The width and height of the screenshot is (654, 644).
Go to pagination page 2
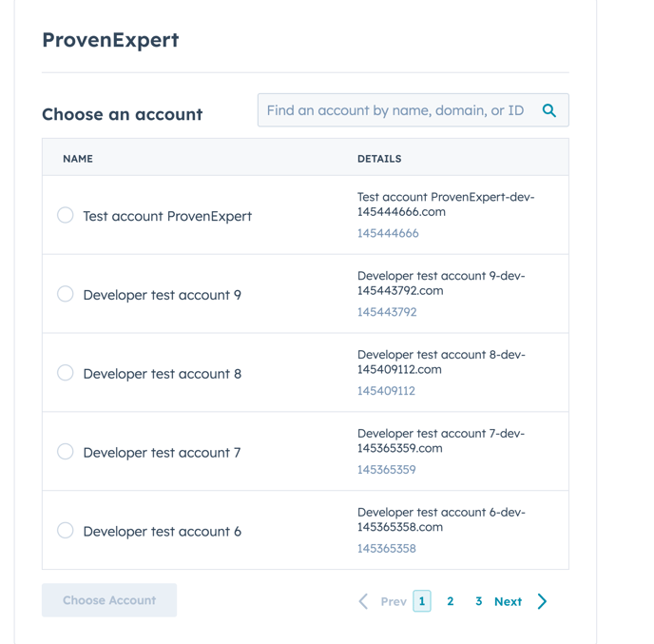point(450,601)
